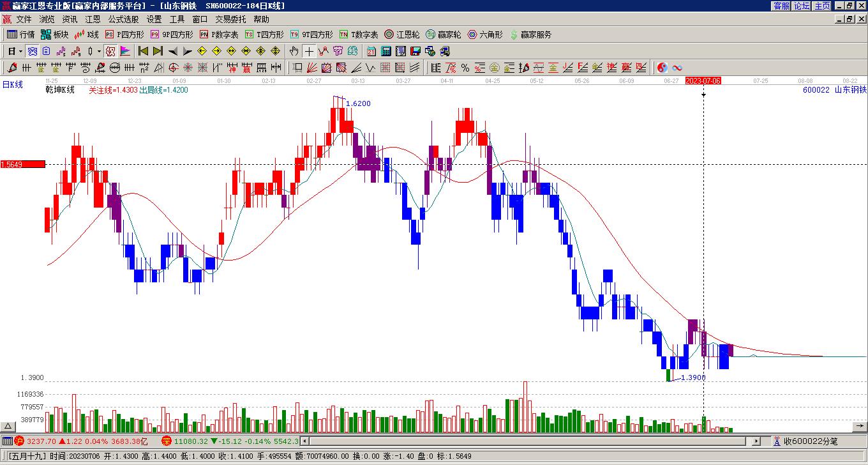The image size is (868, 465).
Task: Click the 论坛 forum button
Action: click(x=802, y=6)
